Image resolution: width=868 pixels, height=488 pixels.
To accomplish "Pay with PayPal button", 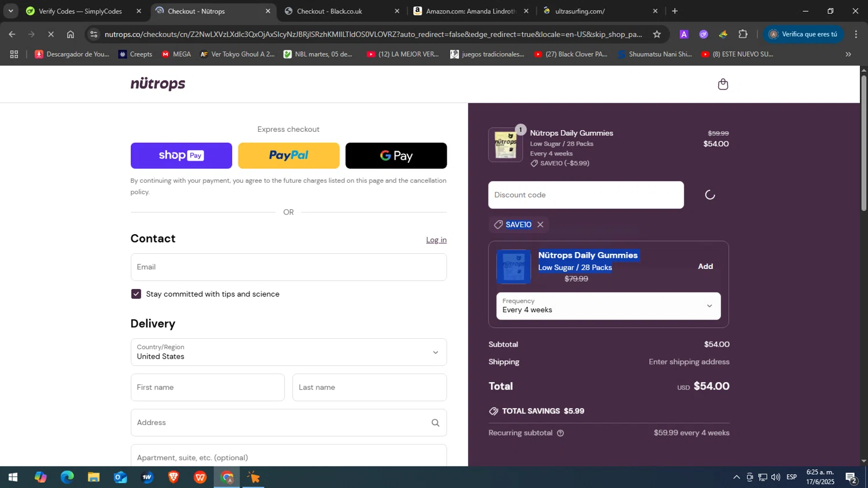I will pyautogui.click(x=289, y=156).
